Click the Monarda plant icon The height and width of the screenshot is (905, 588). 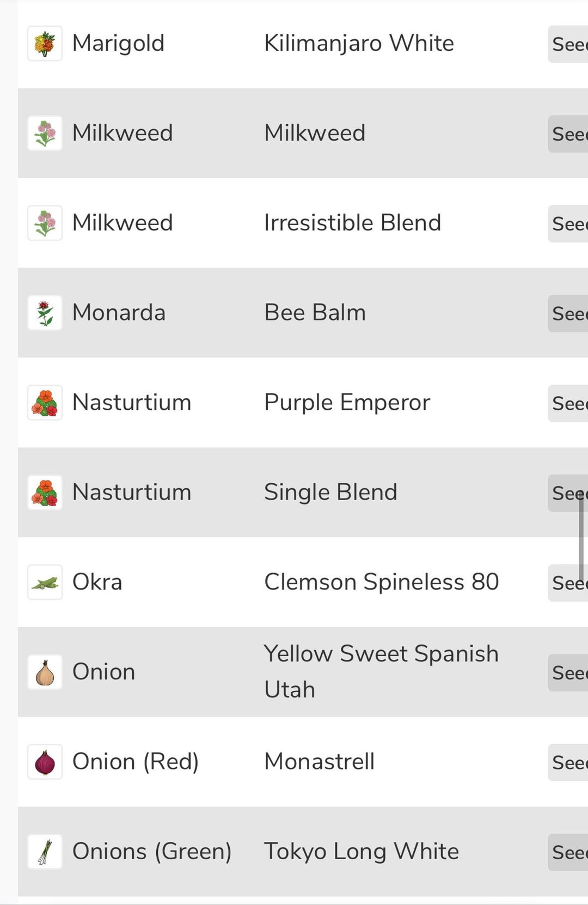(x=45, y=313)
